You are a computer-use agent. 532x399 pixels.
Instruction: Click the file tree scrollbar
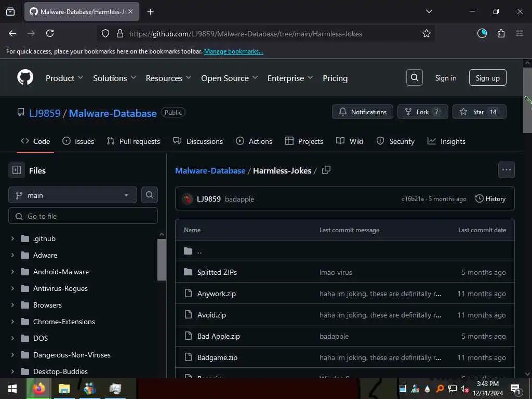point(162,260)
